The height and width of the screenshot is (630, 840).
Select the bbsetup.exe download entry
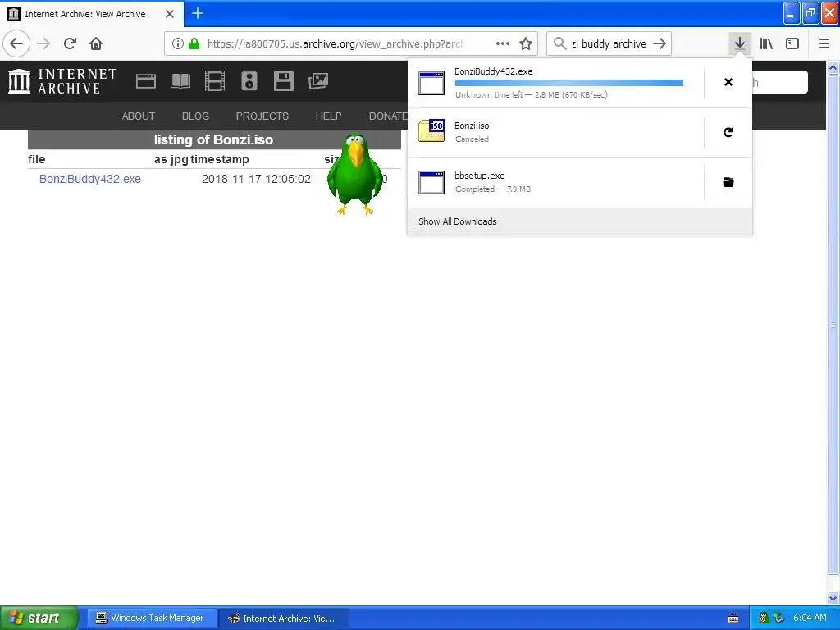(555, 182)
